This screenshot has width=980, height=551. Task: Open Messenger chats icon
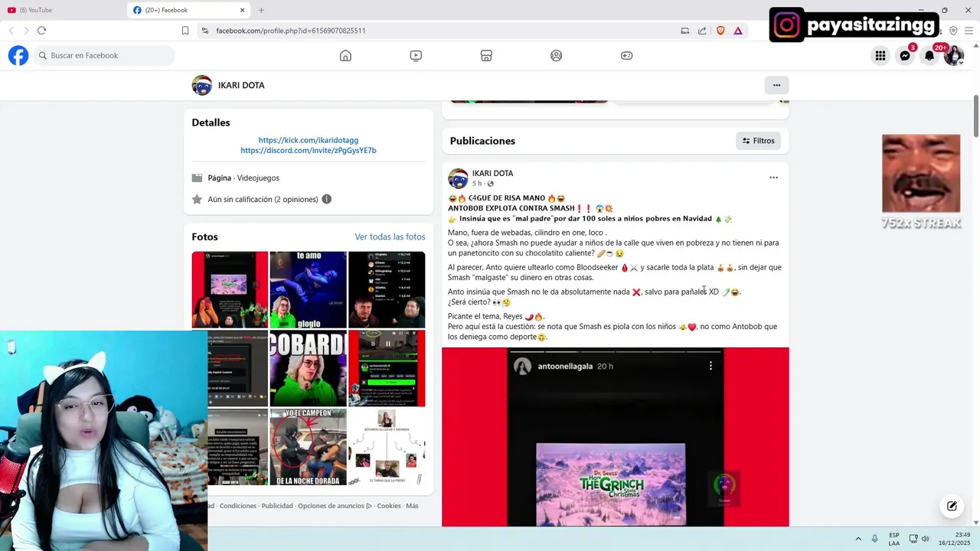coord(905,56)
